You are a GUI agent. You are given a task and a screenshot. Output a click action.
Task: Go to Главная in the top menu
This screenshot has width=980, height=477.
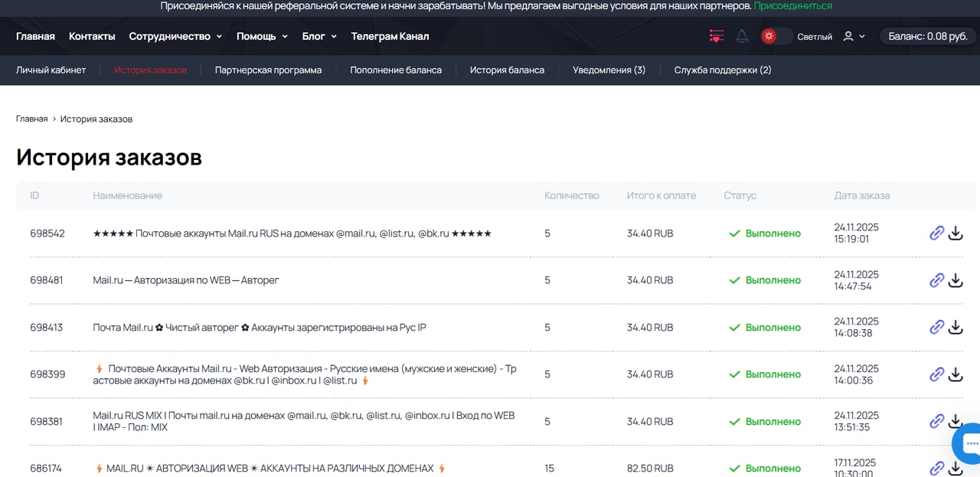(x=35, y=36)
